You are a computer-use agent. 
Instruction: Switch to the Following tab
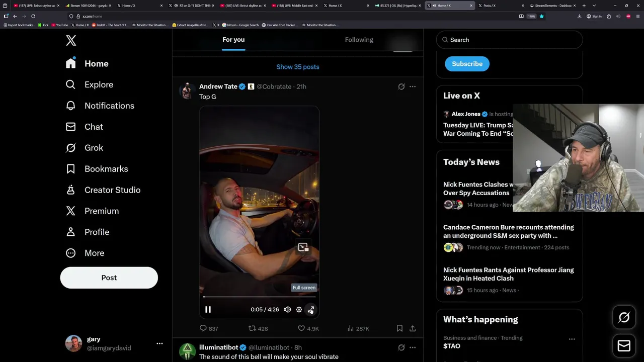(359, 40)
